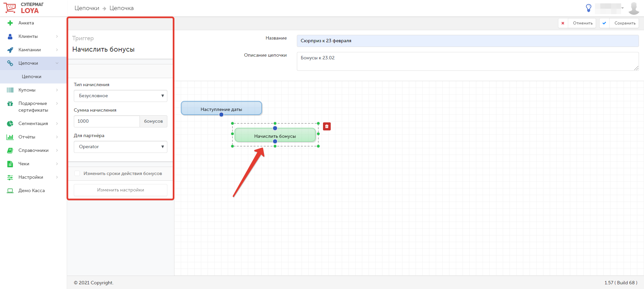Click the Начислить бонусы trigger heading
Viewport: 644px width, 289px height.
click(x=103, y=49)
